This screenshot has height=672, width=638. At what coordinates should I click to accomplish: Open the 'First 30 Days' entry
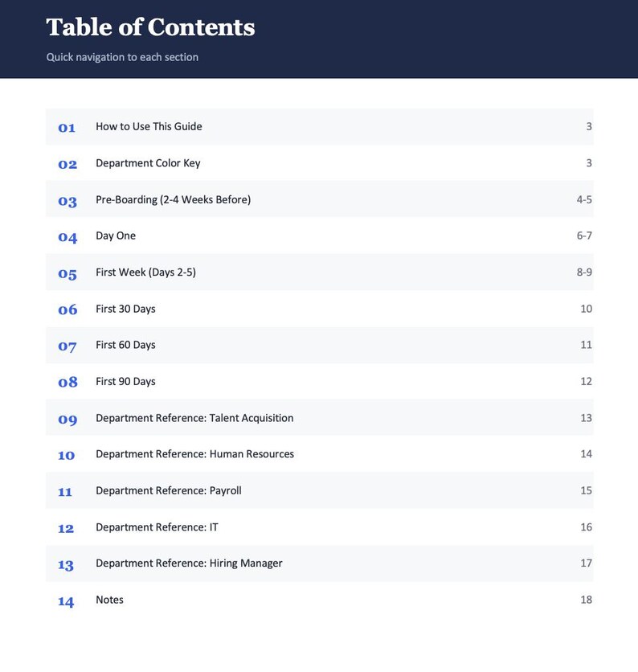pos(319,309)
